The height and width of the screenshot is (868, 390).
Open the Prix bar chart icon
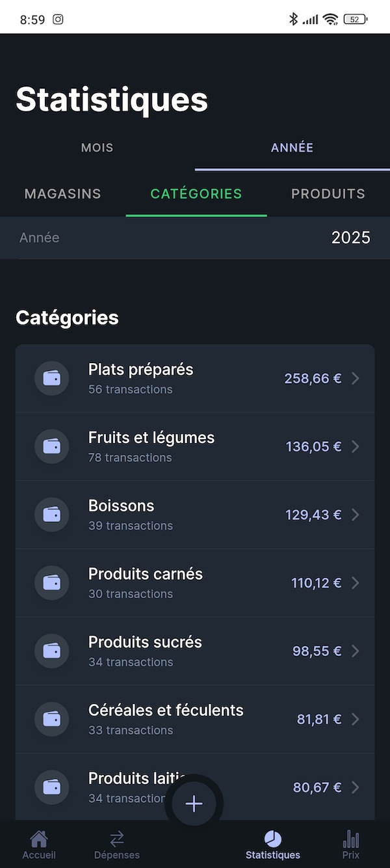[x=351, y=839]
